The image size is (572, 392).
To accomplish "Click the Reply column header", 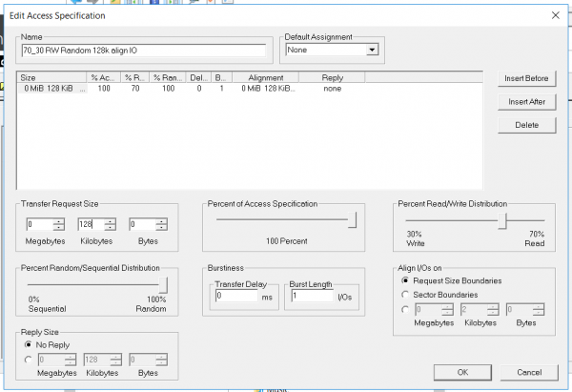I will (x=333, y=77).
